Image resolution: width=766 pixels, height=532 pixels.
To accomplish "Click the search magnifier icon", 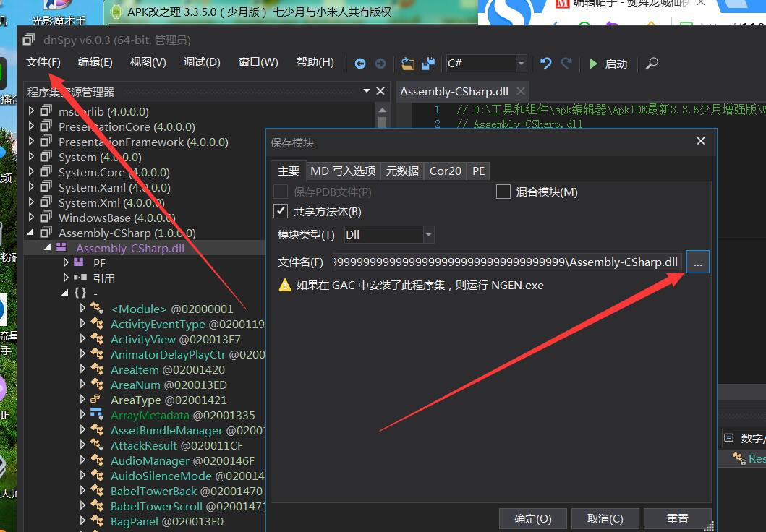I will pos(652,64).
